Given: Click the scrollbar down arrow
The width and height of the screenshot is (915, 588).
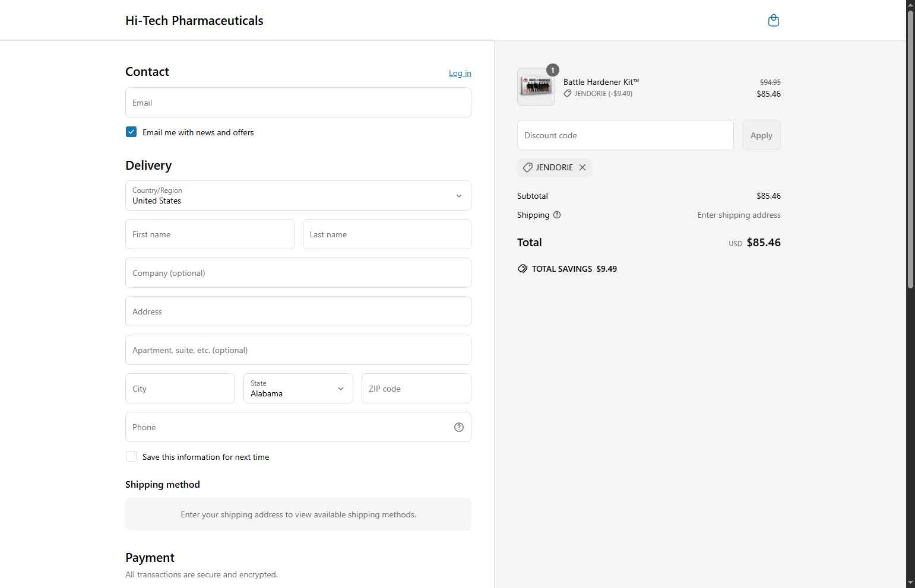Looking at the screenshot, I should click(x=910, y=583).
